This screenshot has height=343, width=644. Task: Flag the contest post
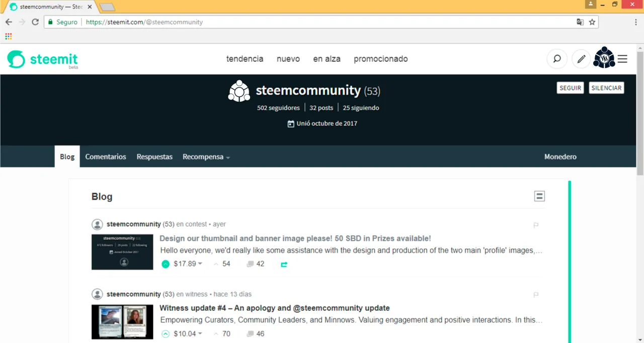point(536,225)
